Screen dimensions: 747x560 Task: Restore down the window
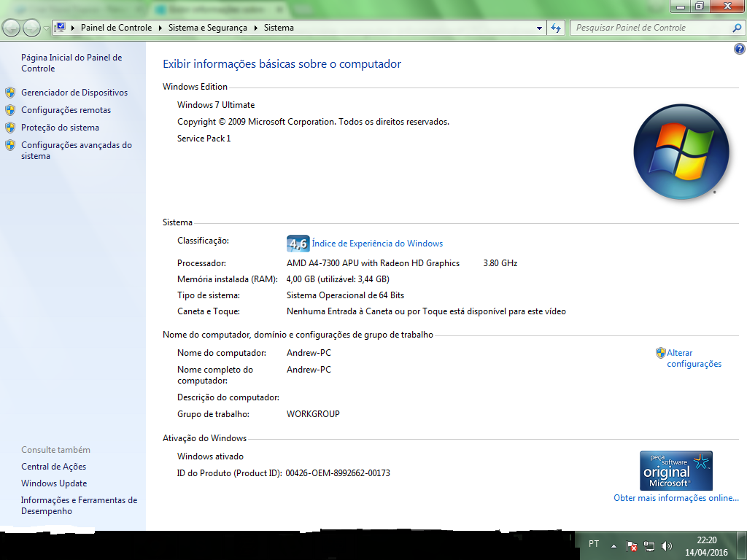click(700, 6)
